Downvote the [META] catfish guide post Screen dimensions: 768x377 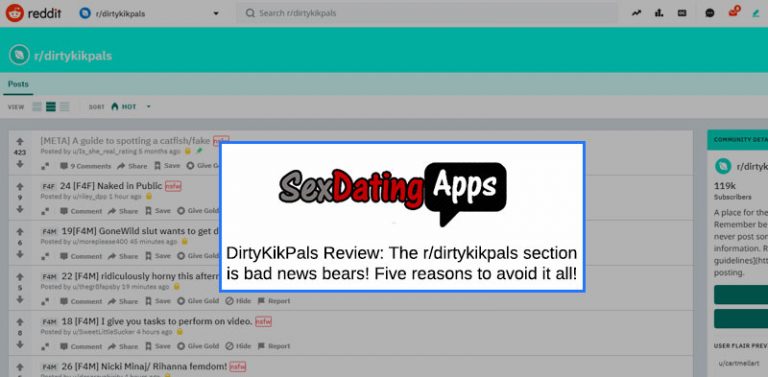pyautogui.click(x=20, y=164)
